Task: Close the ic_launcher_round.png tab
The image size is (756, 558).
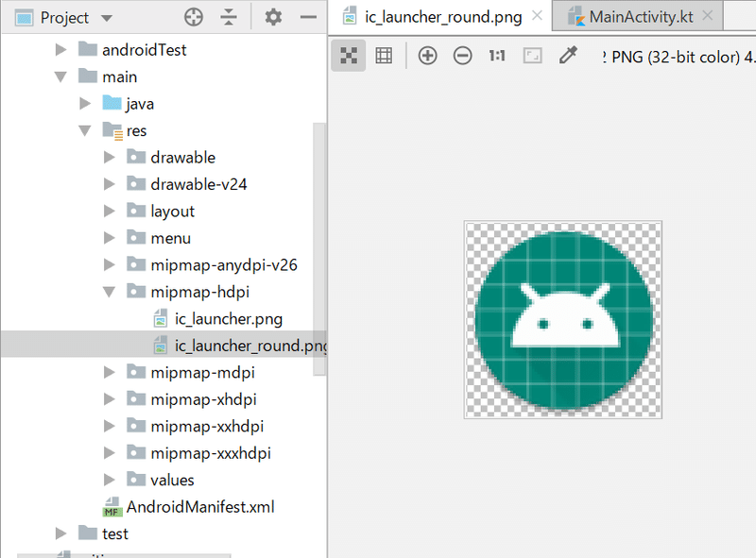Action: pyautogui.click(x=537, y=16)
